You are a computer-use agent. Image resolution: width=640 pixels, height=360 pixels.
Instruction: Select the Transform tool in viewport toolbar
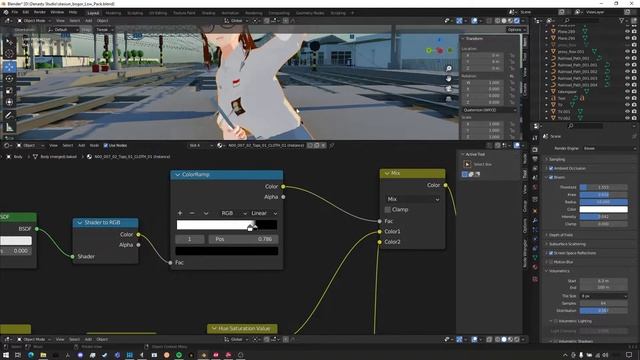9,102
